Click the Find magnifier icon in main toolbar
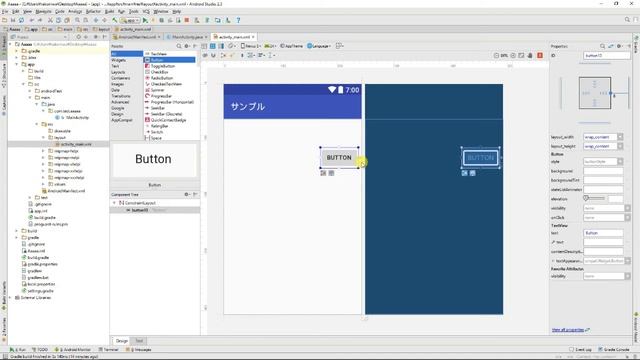 coord(77,20)
